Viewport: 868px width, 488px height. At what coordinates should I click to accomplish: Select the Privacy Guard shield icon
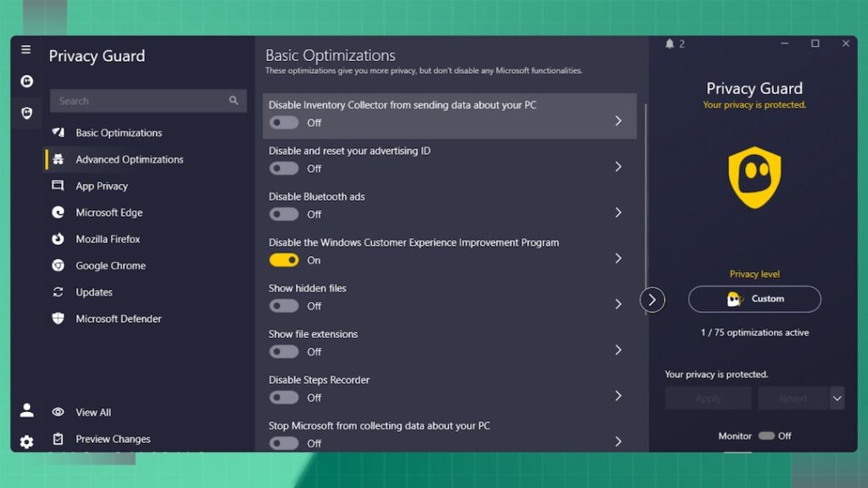click(x=26, y=113)
